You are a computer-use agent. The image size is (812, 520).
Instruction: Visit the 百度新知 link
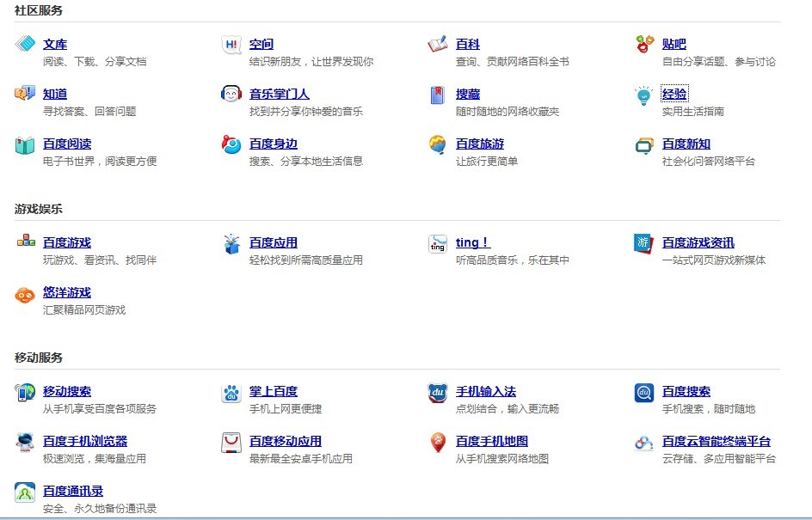(686, 144)
